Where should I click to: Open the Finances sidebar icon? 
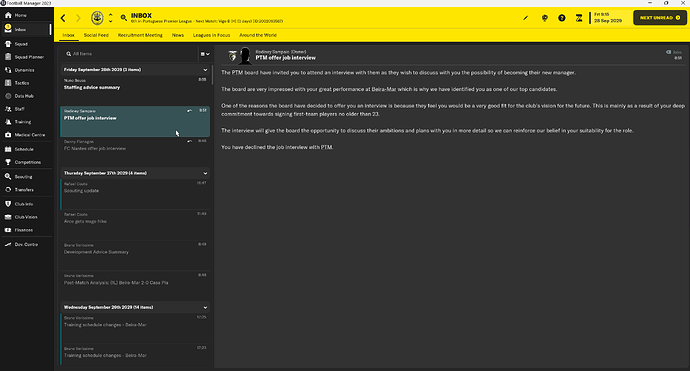[8, 230]
